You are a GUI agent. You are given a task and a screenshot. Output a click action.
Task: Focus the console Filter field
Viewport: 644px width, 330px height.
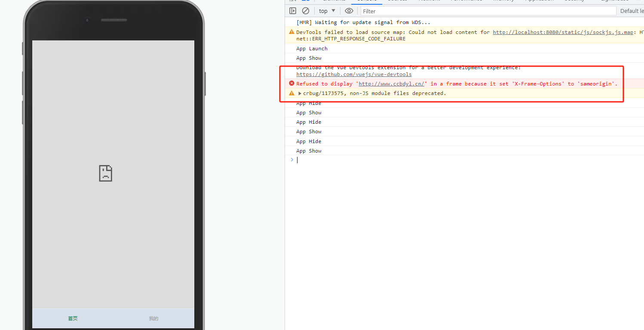[x=488, y=11]
